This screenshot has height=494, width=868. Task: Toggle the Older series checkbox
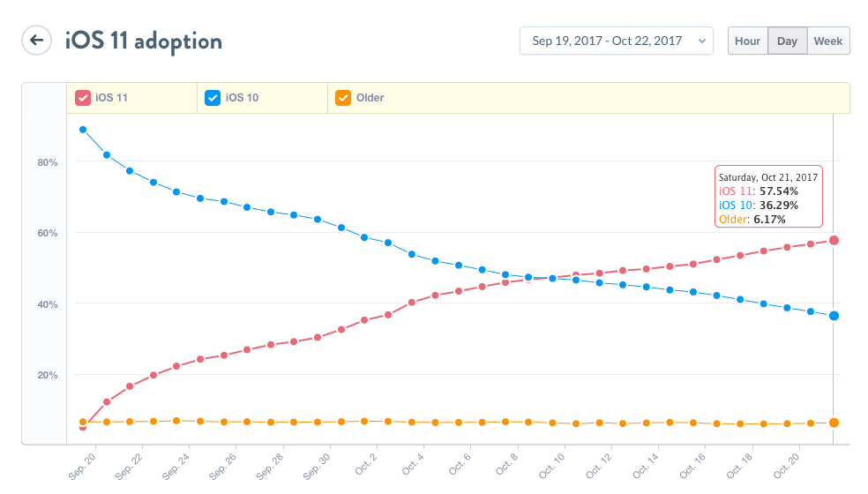point(343,98)
